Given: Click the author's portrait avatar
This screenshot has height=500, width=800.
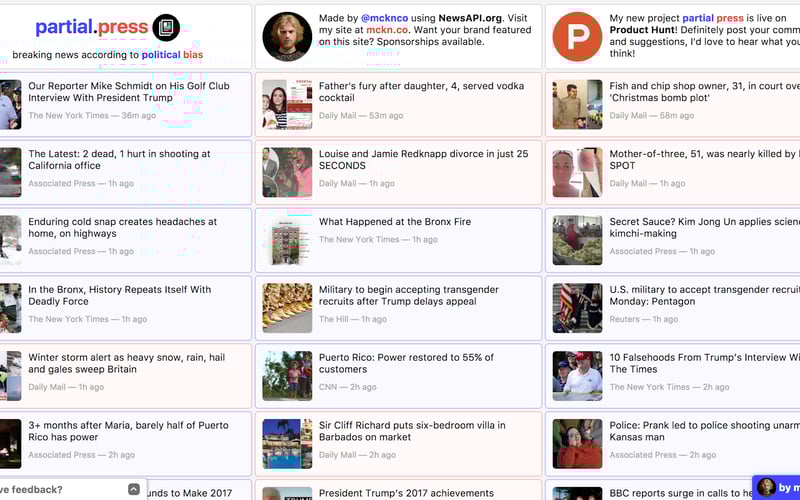Looking at the screenshot, I should point(287,37).
